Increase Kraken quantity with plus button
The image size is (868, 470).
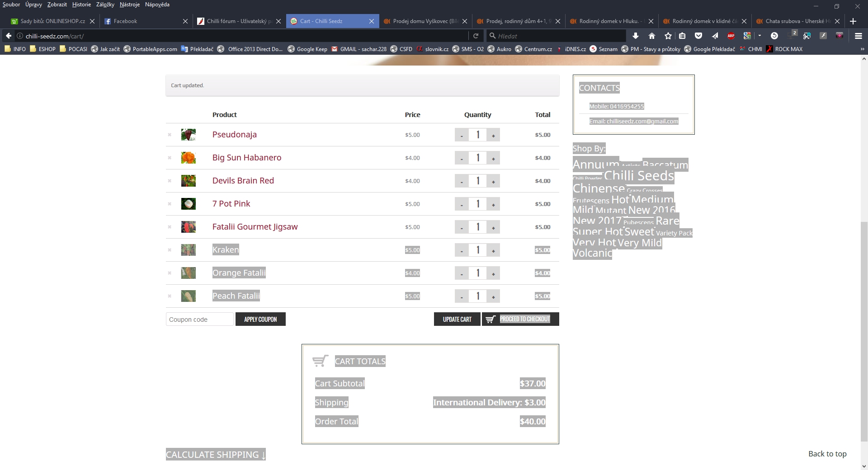(x=493, y=250)
